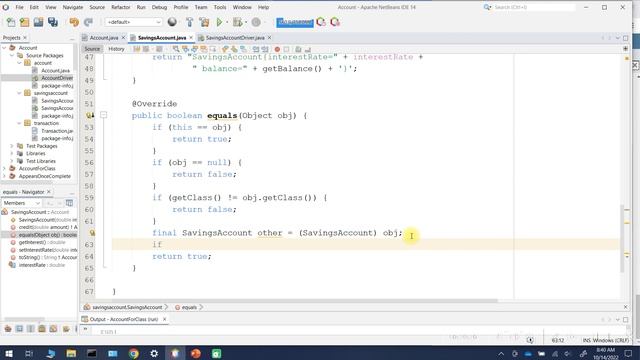Select toString() in Navigator members
Screen dimensions: 640x360
point(48,258)
